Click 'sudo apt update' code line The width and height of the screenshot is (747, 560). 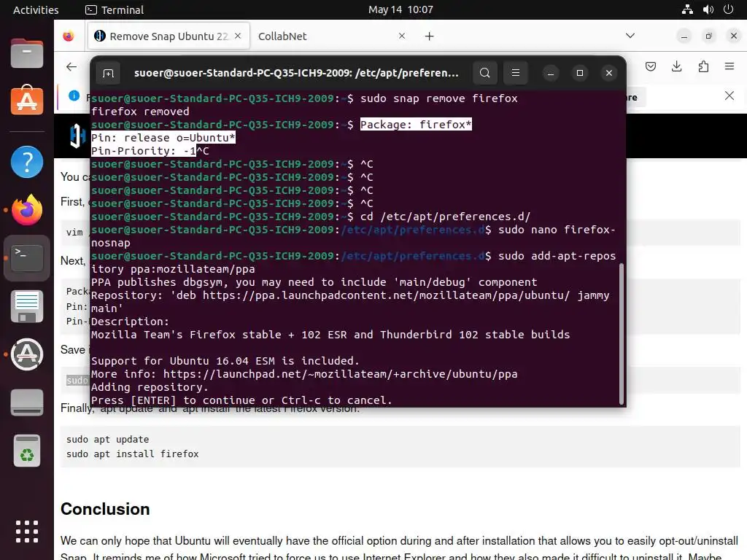click(x=108, y=440)
